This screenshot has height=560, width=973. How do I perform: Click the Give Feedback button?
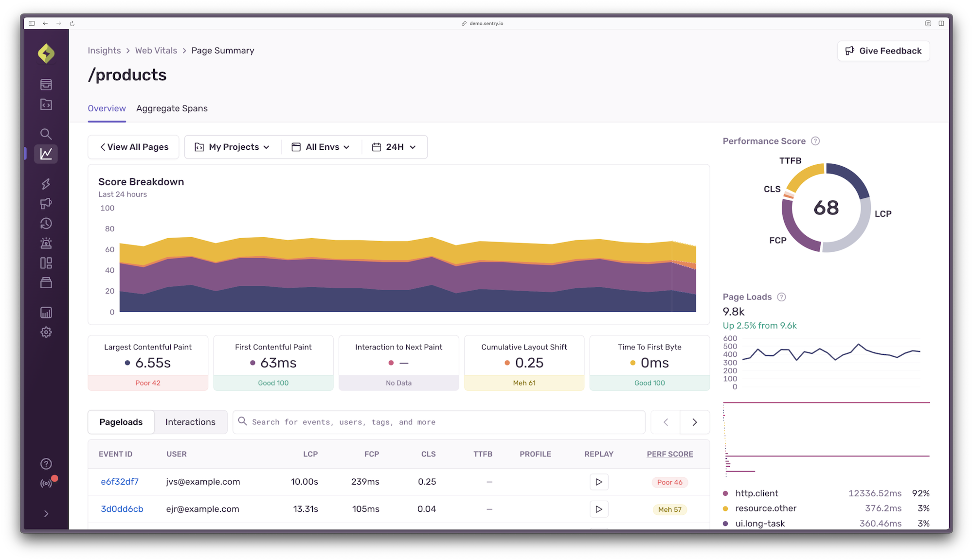coord(884,51)
